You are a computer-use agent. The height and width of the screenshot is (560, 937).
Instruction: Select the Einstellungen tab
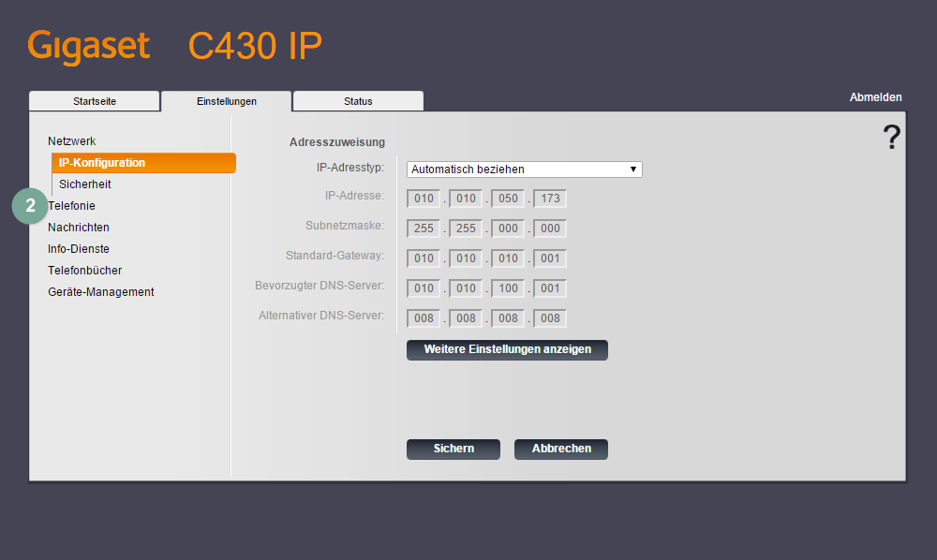click(226, 101)
